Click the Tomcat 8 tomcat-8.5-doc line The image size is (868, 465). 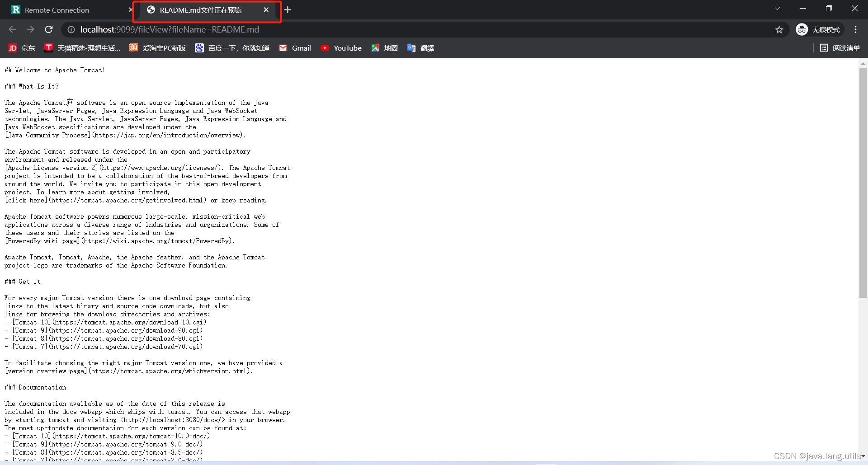pos(104,452)
